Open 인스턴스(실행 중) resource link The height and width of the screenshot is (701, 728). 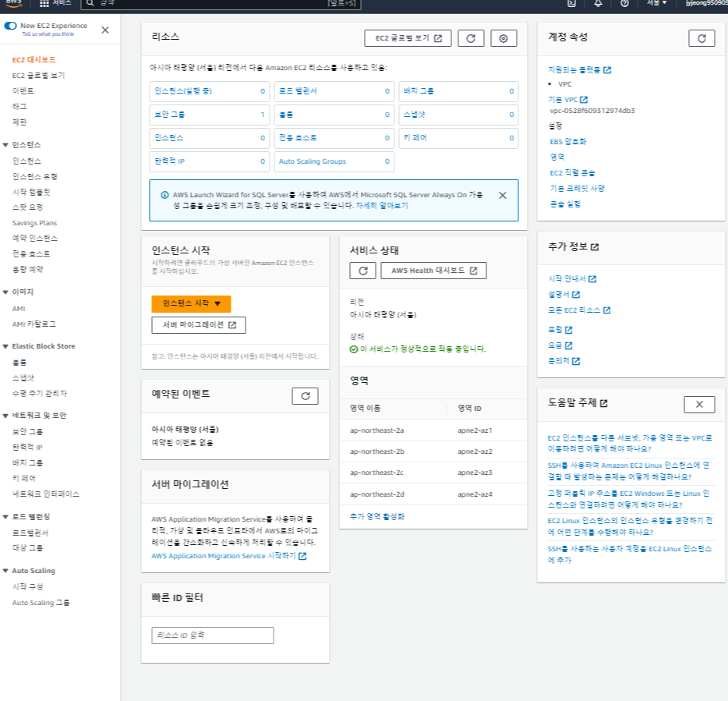point(183,91)
